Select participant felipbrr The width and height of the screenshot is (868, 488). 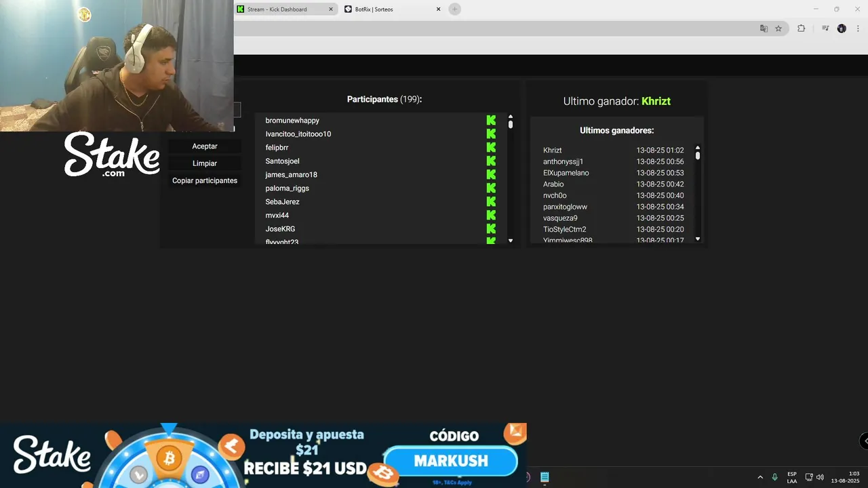(277, 148)
